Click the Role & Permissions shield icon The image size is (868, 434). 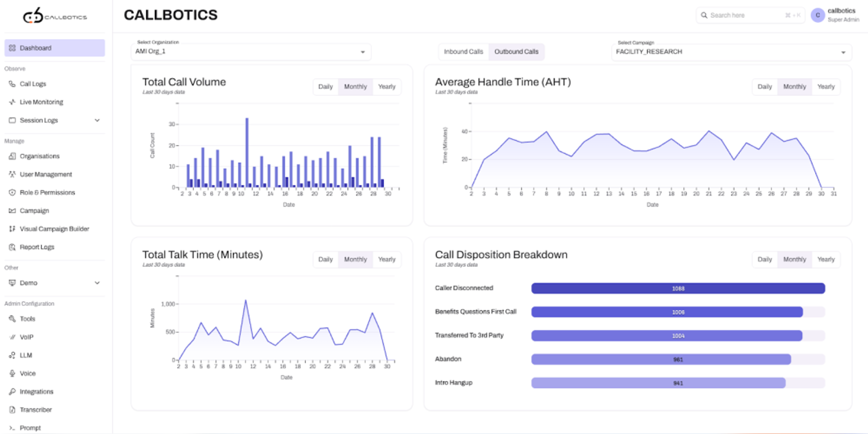tap(12, 193)
